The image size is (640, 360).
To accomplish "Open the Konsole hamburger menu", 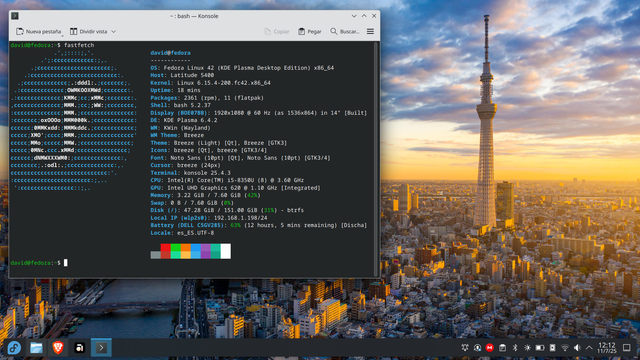I will pyautogui.click(x=370, y=31).
